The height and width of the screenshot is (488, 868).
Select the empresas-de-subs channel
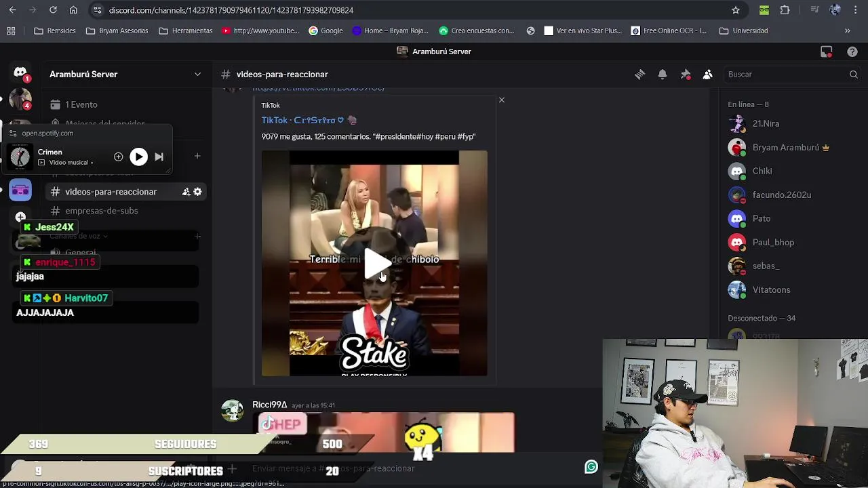tap(101, 211)
